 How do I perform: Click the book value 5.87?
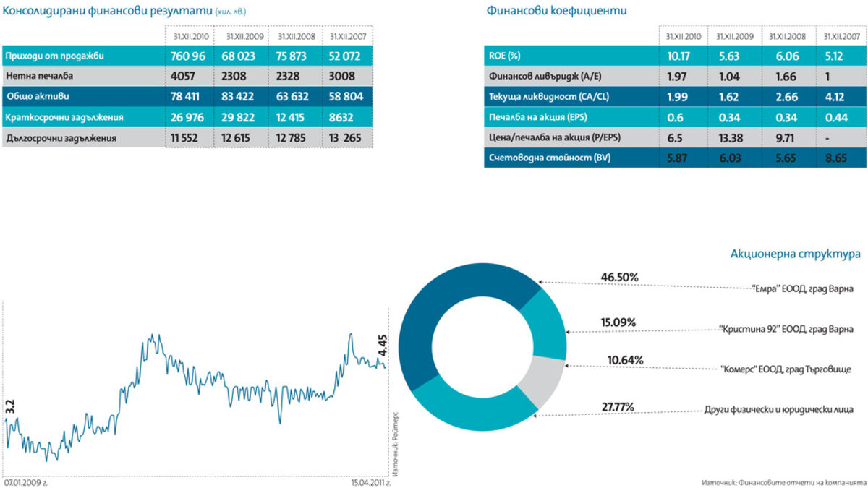[677, 157]
